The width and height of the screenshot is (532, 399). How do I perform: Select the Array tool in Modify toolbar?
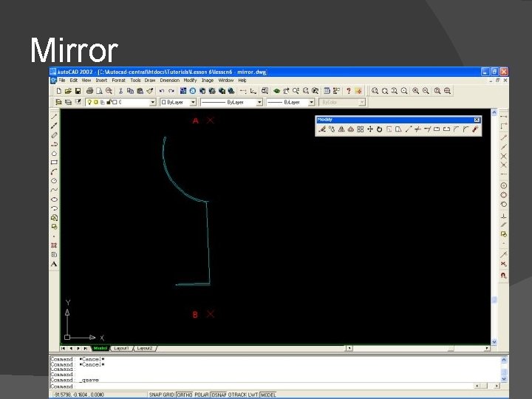click(x=361, y=129)
